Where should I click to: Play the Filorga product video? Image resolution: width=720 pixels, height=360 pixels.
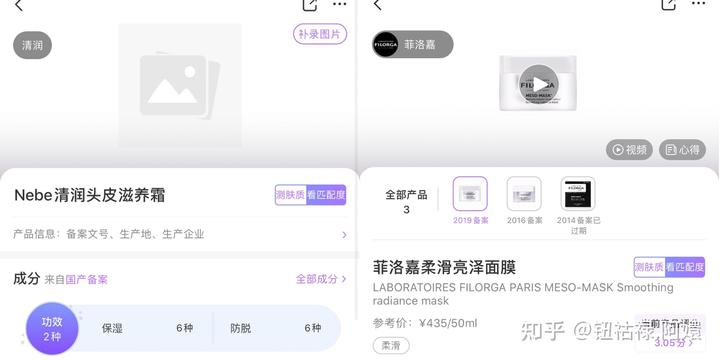click(538, 84)
